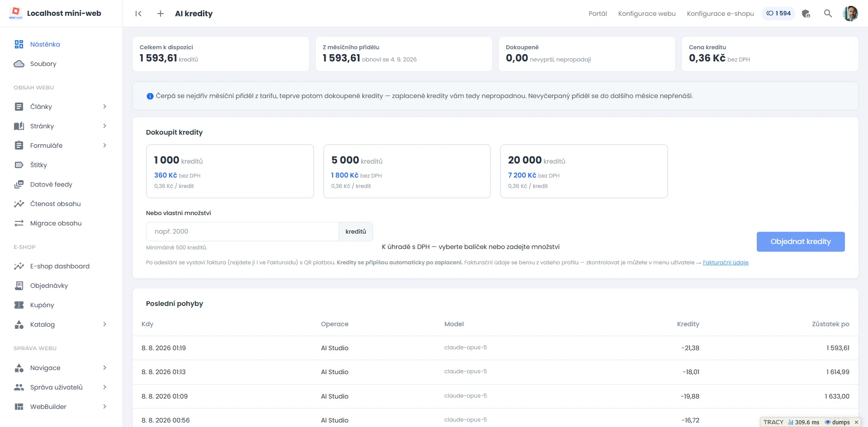Click the Tracy 309.6 ms timing
This screenshot has width=868, height=427.
pyautogui.click(x=803, y=422)
